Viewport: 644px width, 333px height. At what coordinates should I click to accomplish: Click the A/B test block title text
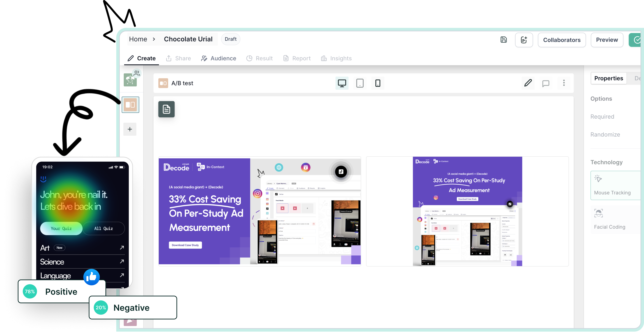pos(182,83)
